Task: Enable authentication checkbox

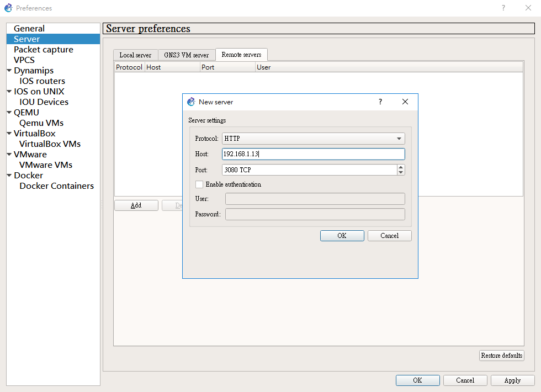Action: click(x=199, y=184)
